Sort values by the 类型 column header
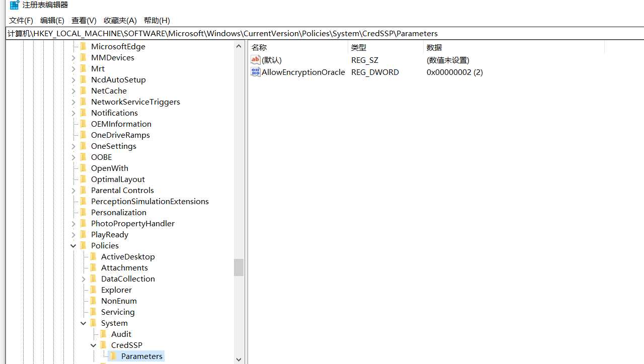The width and height of the screenshot is (644, 364). click(x=385, y=47)
